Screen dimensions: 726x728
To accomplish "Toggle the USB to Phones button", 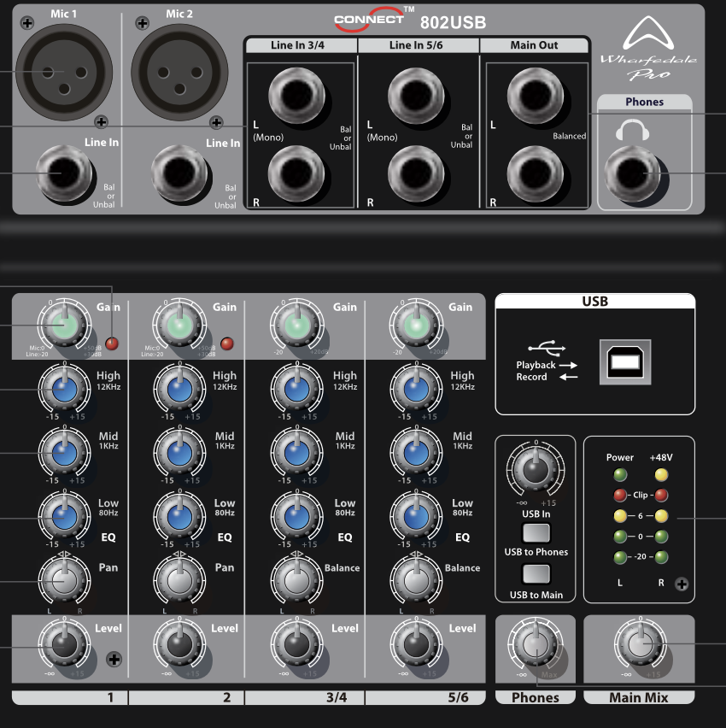I will point(536,534).
